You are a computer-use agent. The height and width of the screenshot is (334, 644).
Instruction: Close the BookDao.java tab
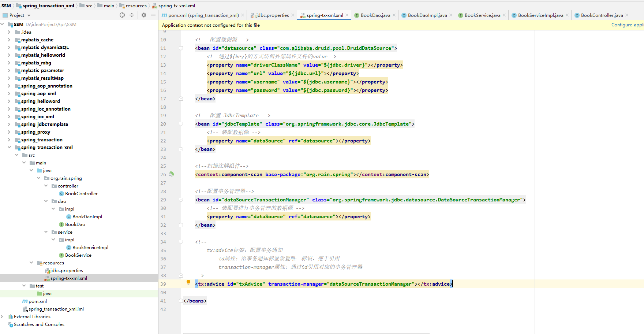pyautogui.click(x=394, y=15)
